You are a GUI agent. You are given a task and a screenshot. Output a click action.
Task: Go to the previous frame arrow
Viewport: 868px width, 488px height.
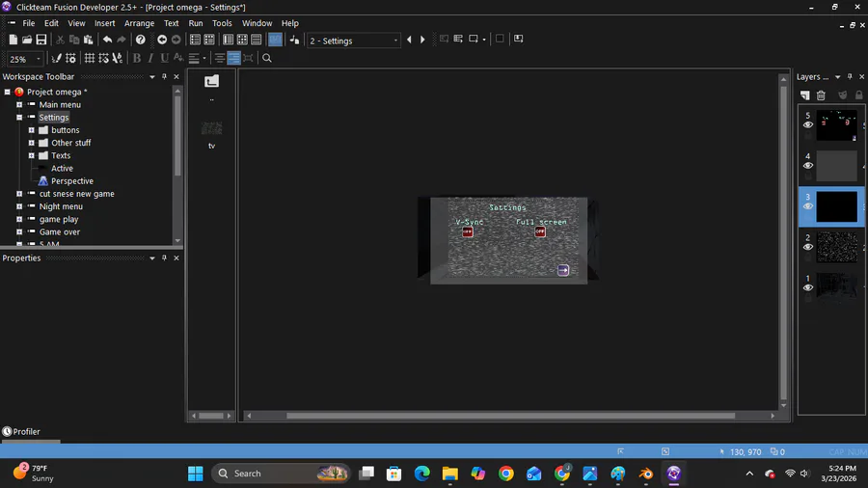click(409, 40)
